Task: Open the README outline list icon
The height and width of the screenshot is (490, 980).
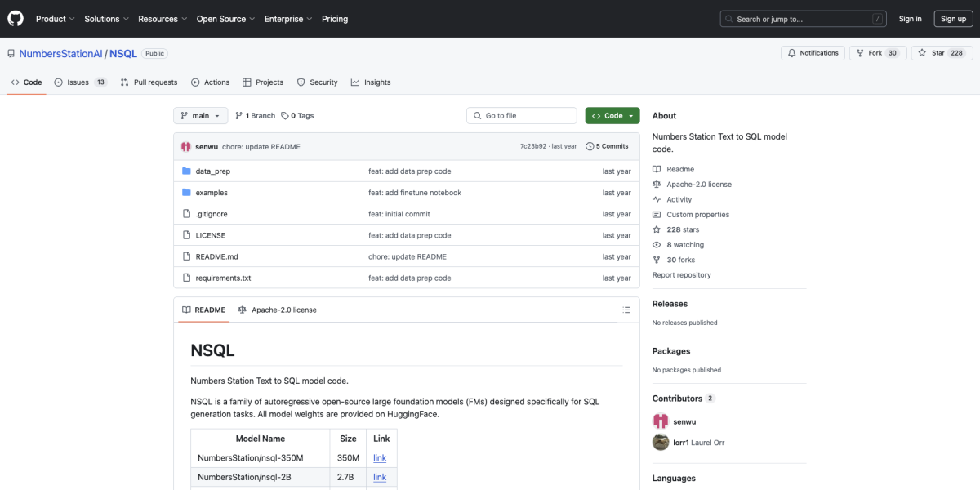Action: 626,310
